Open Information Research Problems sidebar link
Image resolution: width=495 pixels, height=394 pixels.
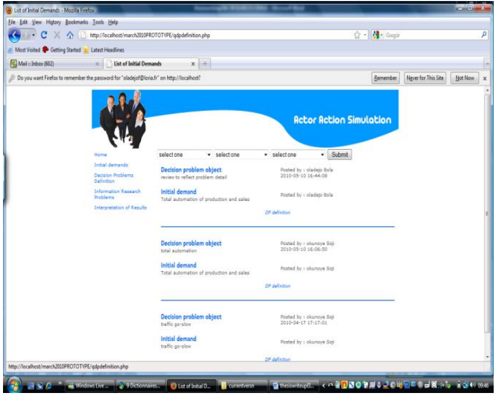point(117,194)
